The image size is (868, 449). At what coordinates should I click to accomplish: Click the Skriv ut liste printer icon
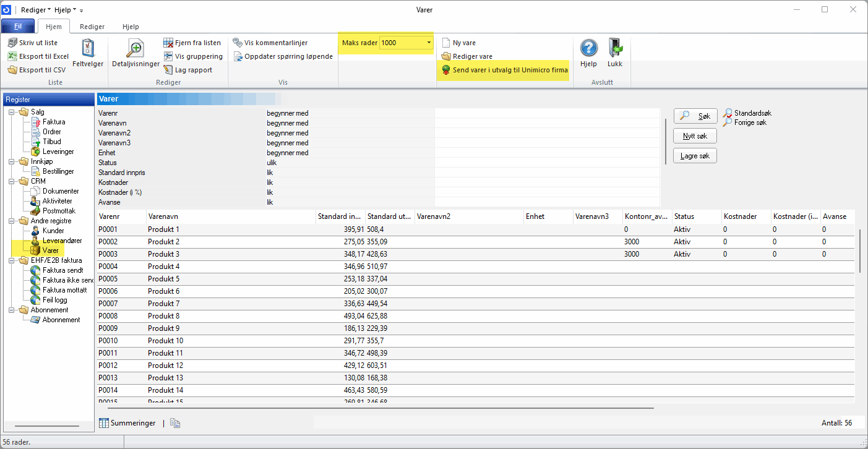[x=12, y=43]
